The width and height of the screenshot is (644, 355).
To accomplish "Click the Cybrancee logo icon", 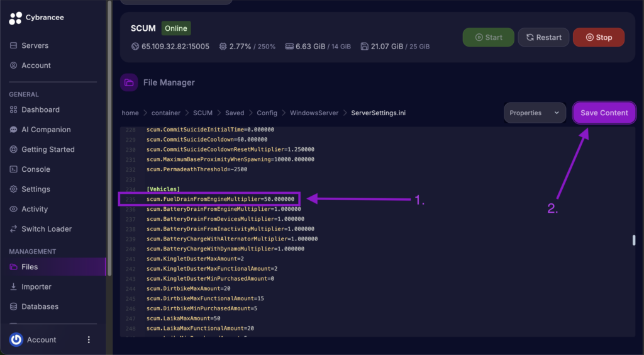I will coord(15,18).
